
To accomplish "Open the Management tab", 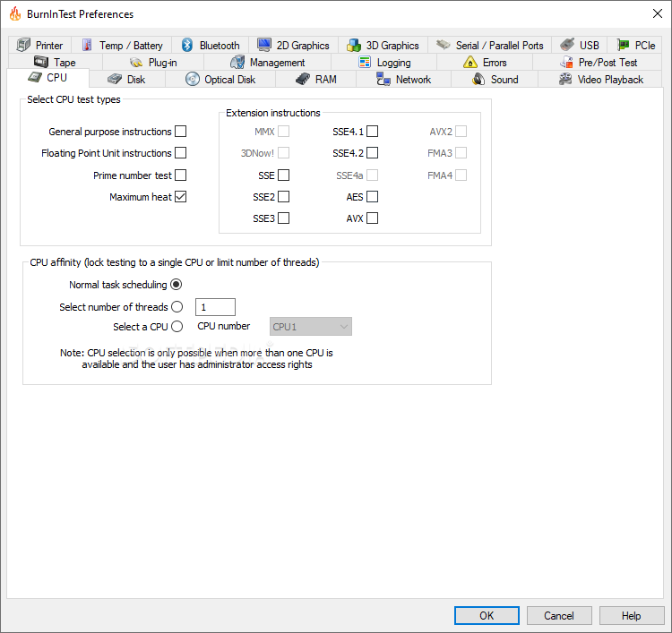I will click(267, 62).
